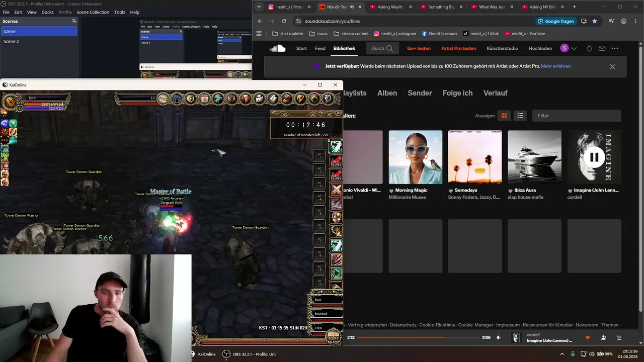Dismiss the Artist Pro announcement banner
This screenshot has width=644, height=362.
(x=612, y=66)
